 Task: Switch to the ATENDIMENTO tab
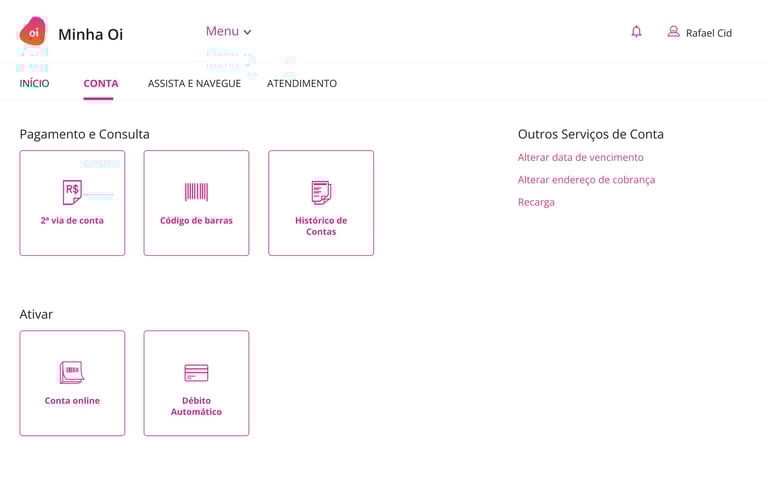302,83
